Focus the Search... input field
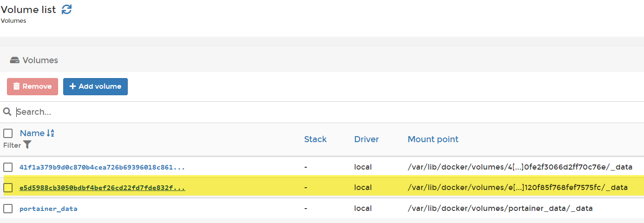The width and height of the screenshot is (644, 223). coord(325,112)
